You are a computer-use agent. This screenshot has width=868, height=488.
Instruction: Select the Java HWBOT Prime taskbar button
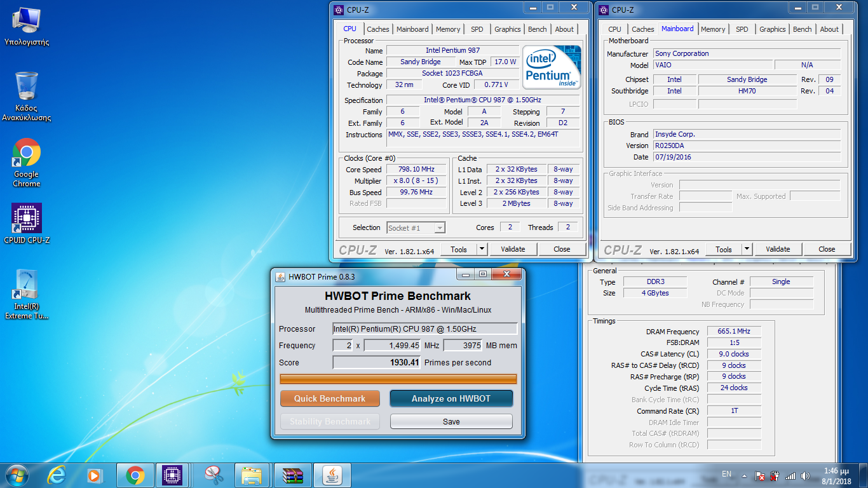tap(332, 475)
